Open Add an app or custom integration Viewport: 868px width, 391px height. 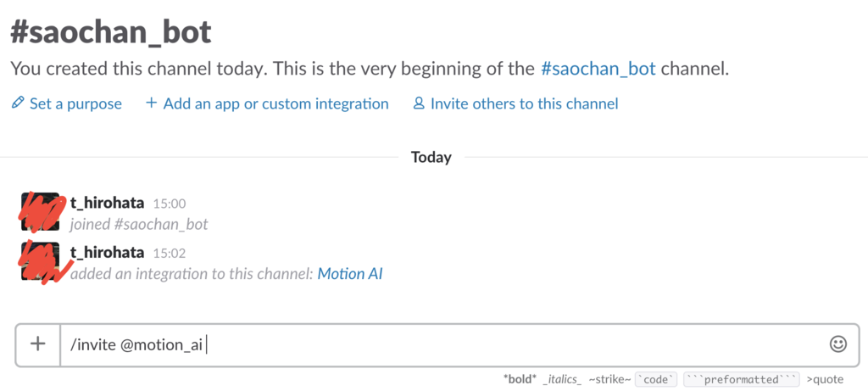275,103
